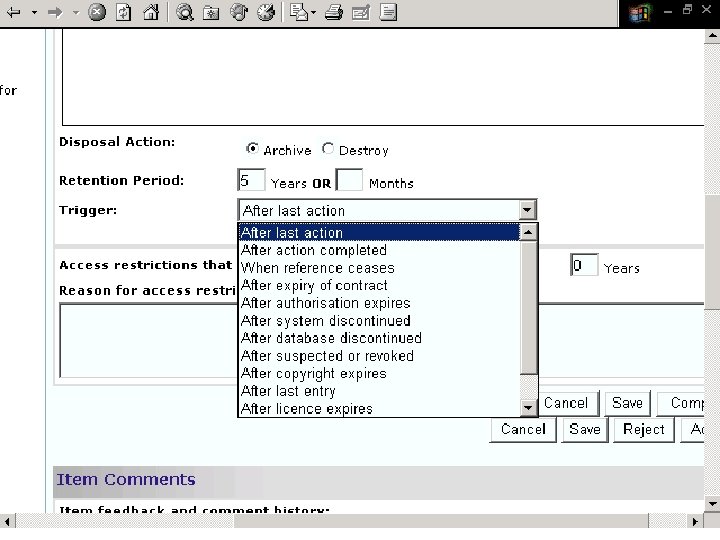720x540 pixels.
Task: Click the page horizontal scroll-left arrow
Action: 7,521
